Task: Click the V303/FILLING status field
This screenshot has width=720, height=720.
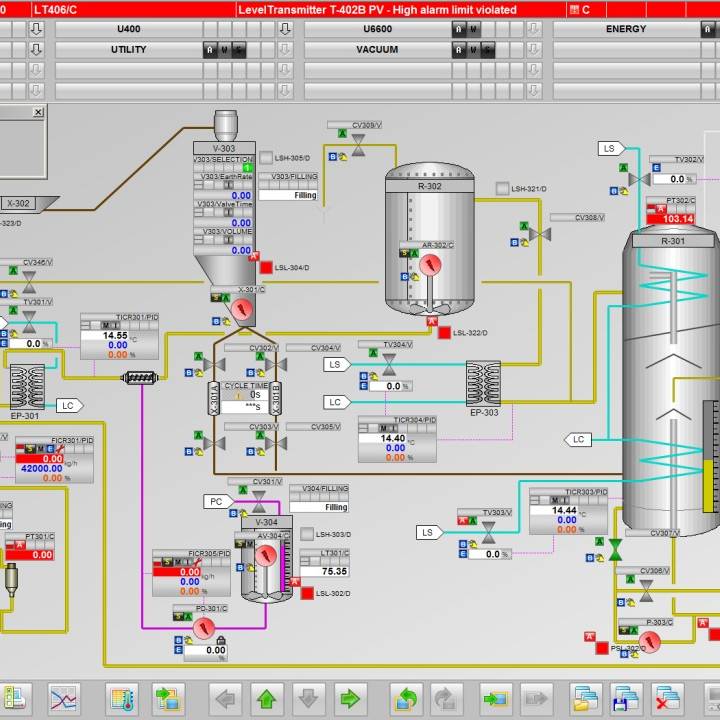Action: pyautogui.click(x=288, y=195)
